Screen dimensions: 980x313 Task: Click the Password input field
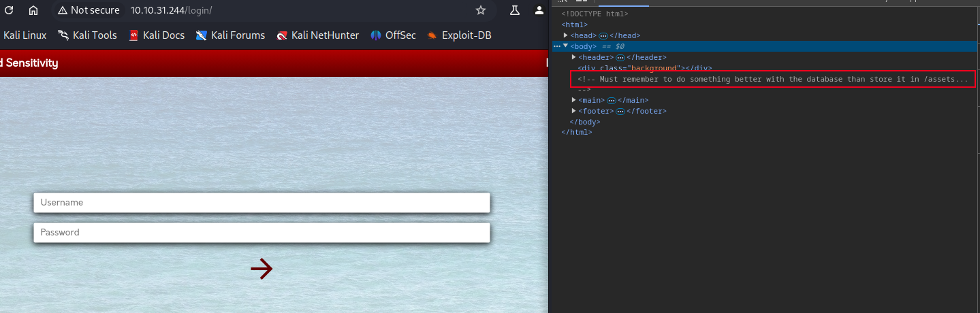[262, 233]
